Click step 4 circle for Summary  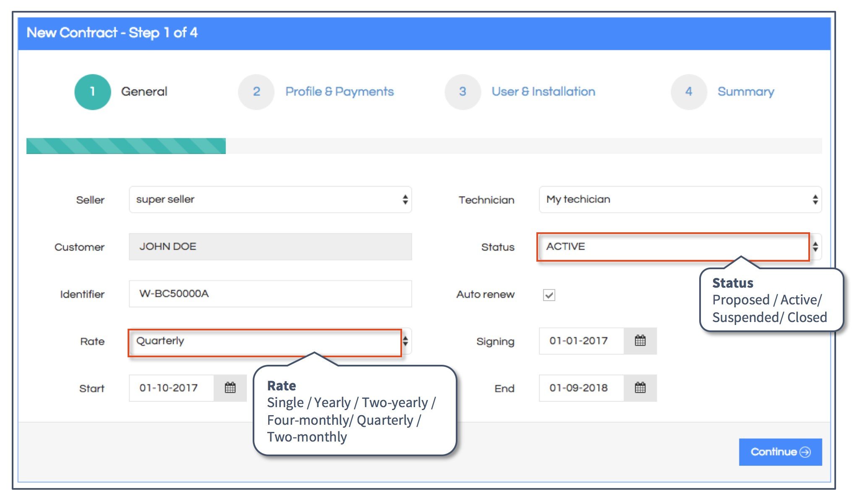pyautogui.click(x=689, y=92)
